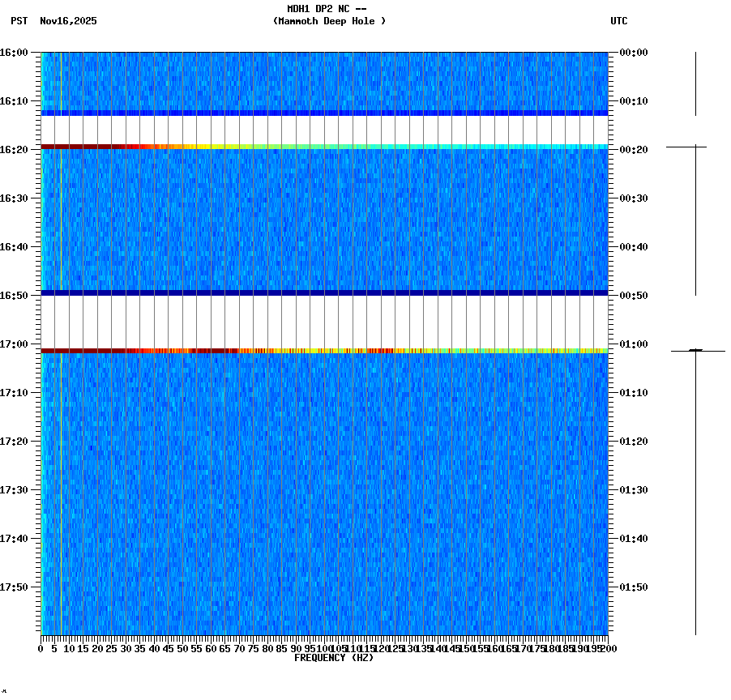Select the red event band at 16:20
Image resolution: width=731 pixels, height=700 pixels.
pyautogui.click(x=324, y=148)
